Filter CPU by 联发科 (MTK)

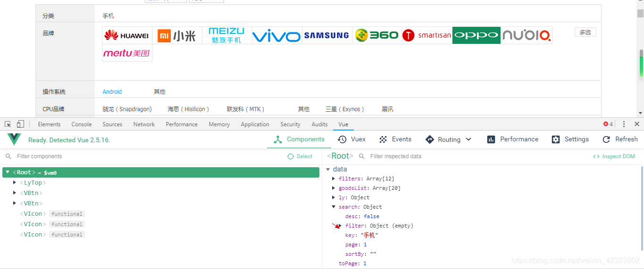(x=246, y=109)
